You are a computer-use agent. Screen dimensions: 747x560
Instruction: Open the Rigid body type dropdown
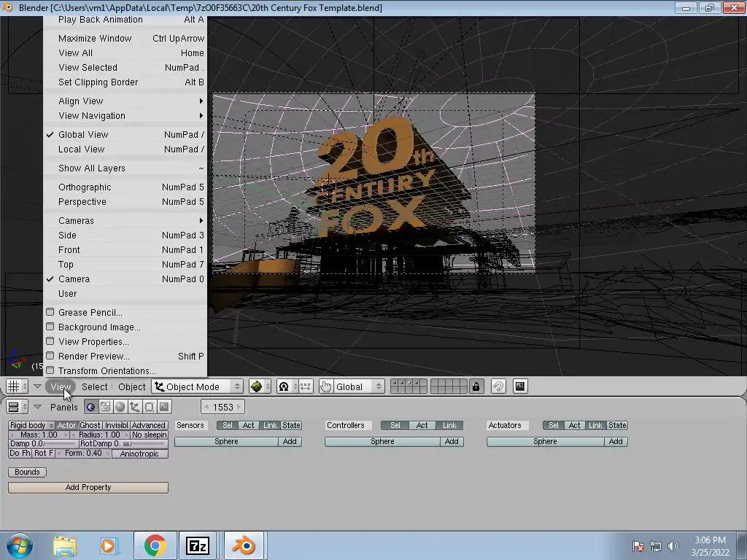point(31,425)
